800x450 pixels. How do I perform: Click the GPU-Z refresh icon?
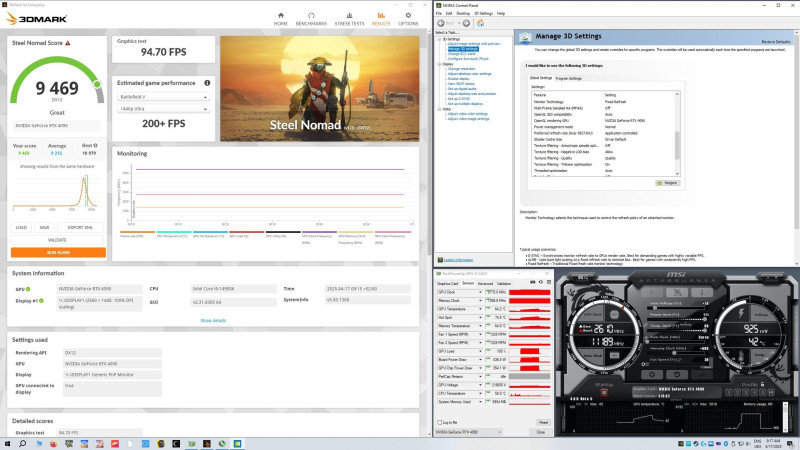tap(541, 282)
